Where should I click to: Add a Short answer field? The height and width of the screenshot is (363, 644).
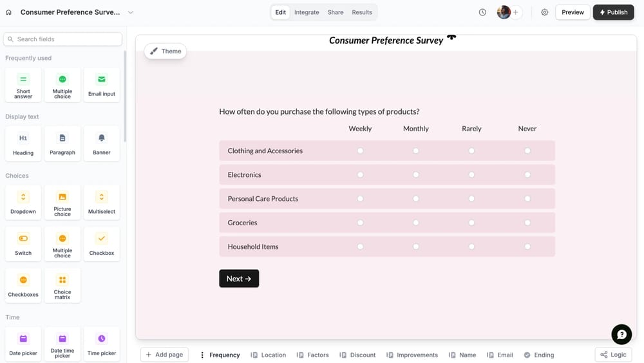click(x=23, y=85)
